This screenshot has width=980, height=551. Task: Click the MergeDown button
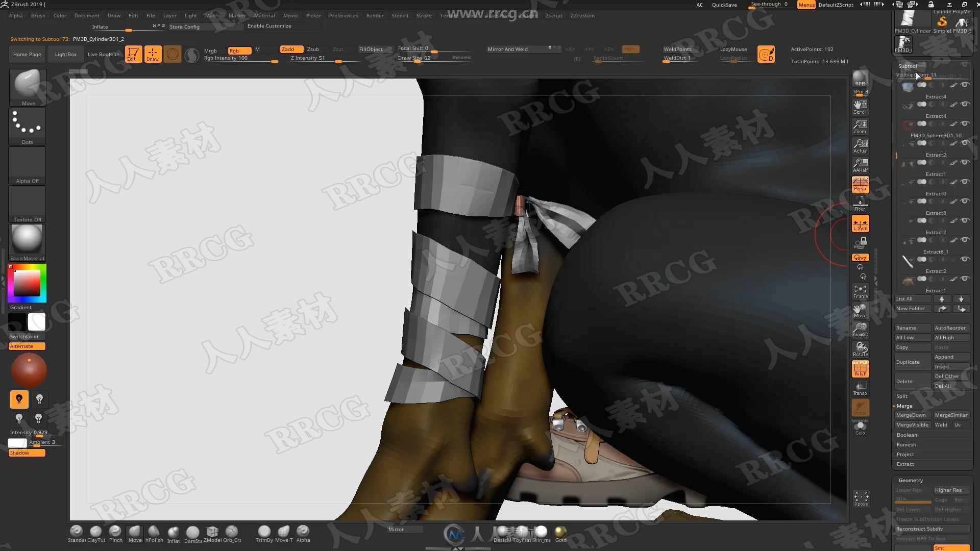[913, 415]
